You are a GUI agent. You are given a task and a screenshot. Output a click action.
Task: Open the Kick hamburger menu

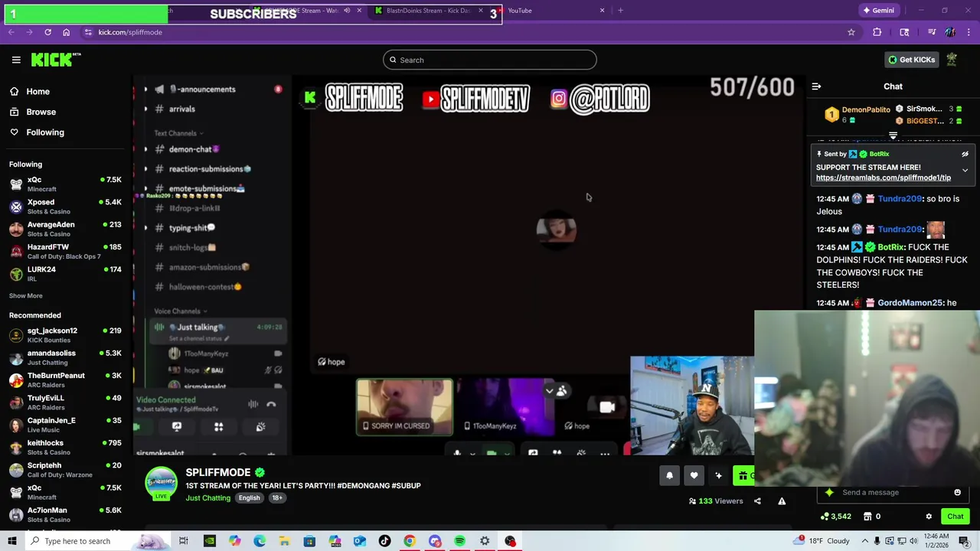16,60
